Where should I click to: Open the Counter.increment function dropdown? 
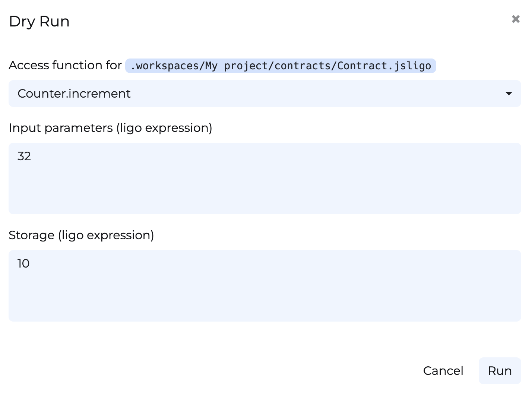265,94
